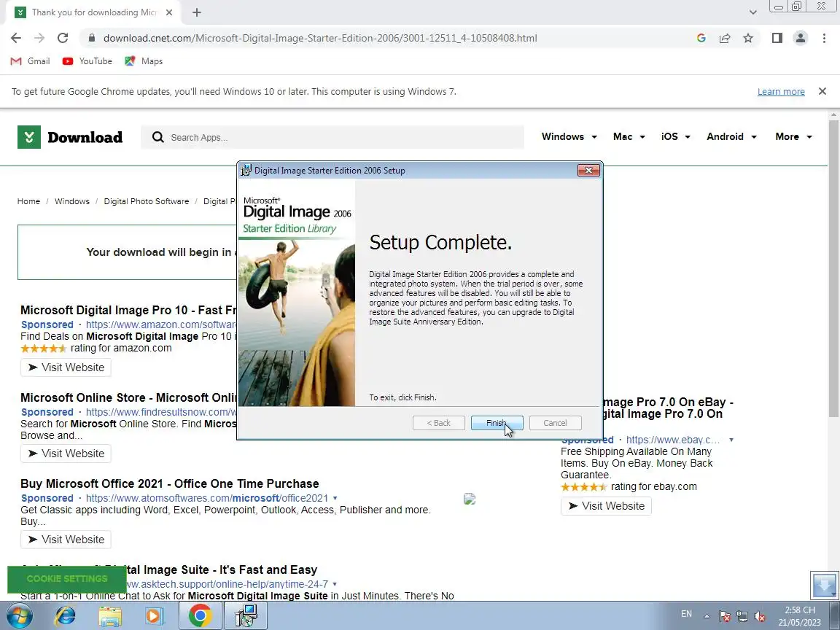Open YouTube bookmark
Screen dimensions: 840x630
point(87,61)
